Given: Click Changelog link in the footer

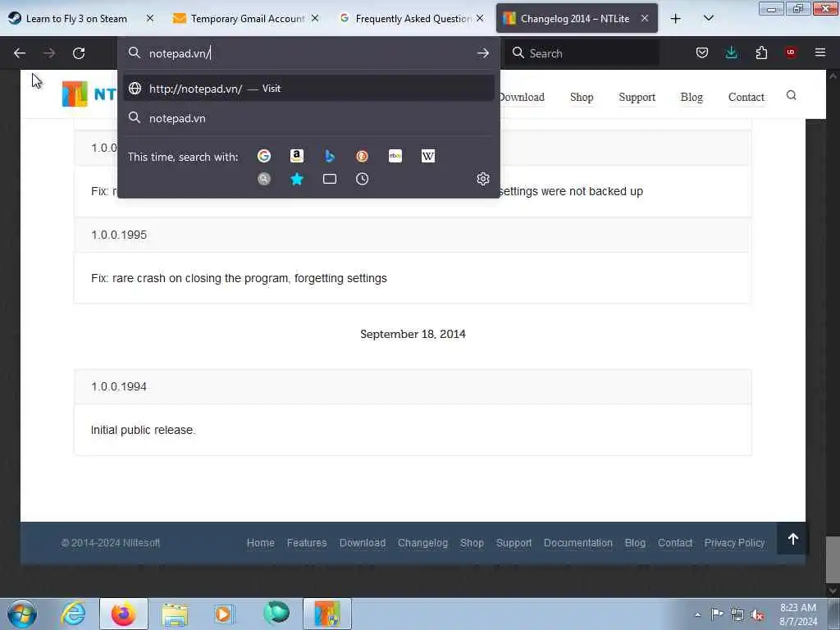Looking at the screenshot, I should pyautogui.click(x=422, y=543).
